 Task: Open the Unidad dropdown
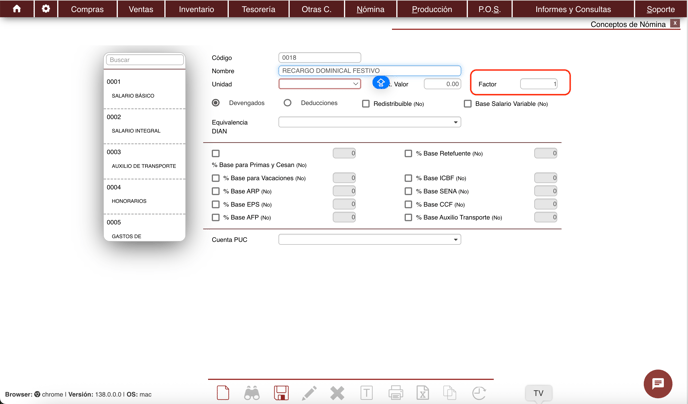click(x=319, y=83)
